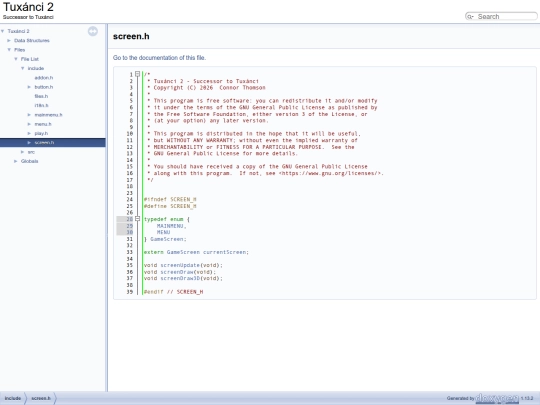The height and width of the screenshot is (405, 540).
Task: Fold the license comment block at line 1
Action: click(x=137, y=74)
